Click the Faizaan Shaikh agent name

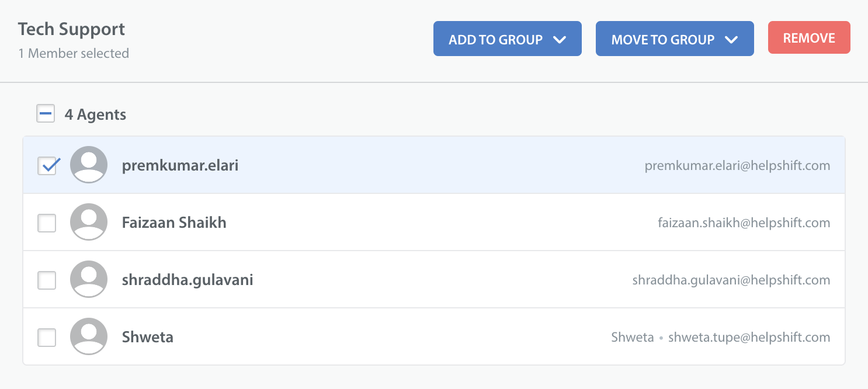pos(174,223)
